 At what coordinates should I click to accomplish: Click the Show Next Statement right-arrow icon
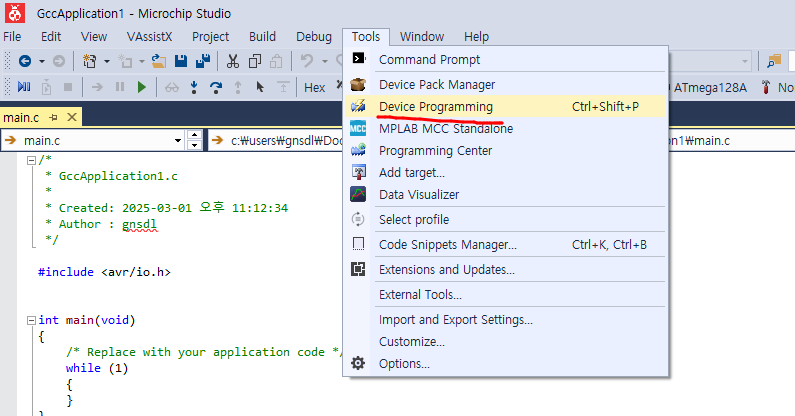click(97, 87)
